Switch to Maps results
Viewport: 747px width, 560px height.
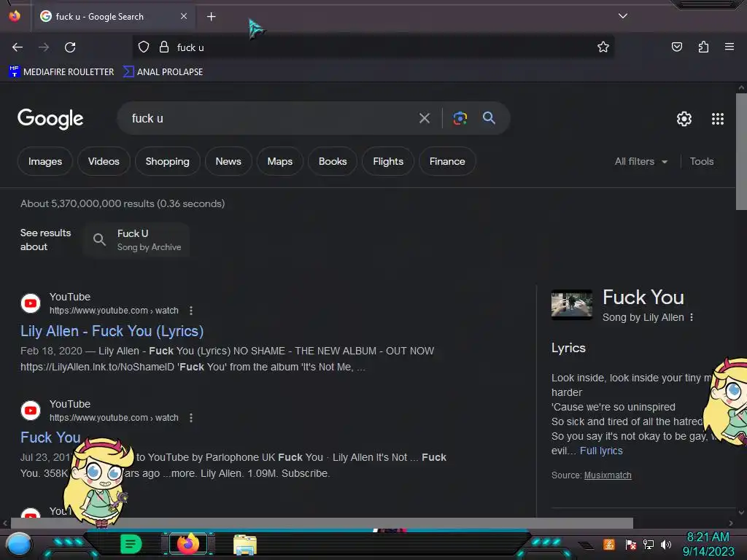click(x=279, y=161)
